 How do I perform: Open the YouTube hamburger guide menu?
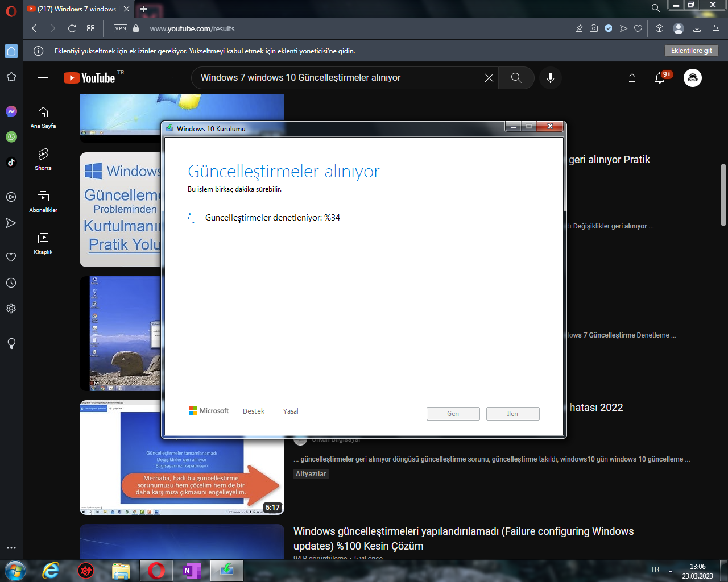[x=43, y=78]
